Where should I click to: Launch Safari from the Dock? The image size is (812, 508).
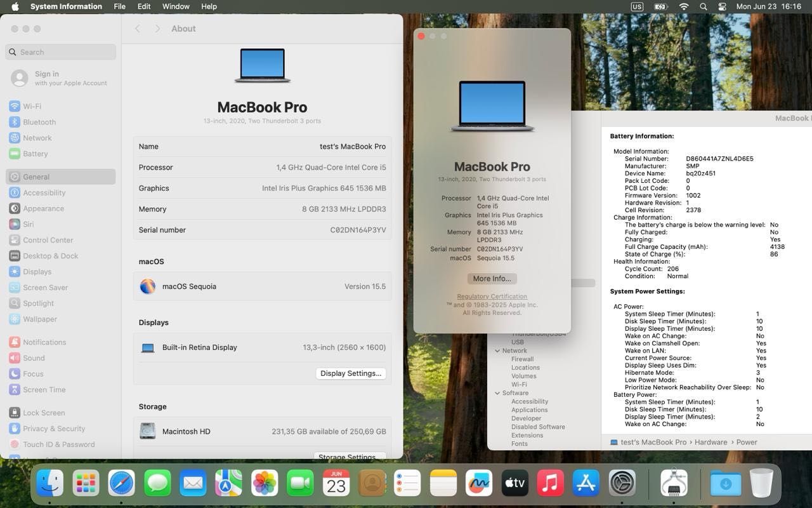pos(121,483)
